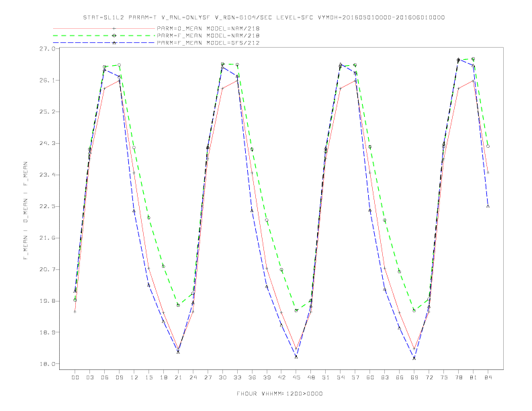Click y-axis tick label 18.9
This screenshot has height=411, width=532.
click(x=47, y=332)
